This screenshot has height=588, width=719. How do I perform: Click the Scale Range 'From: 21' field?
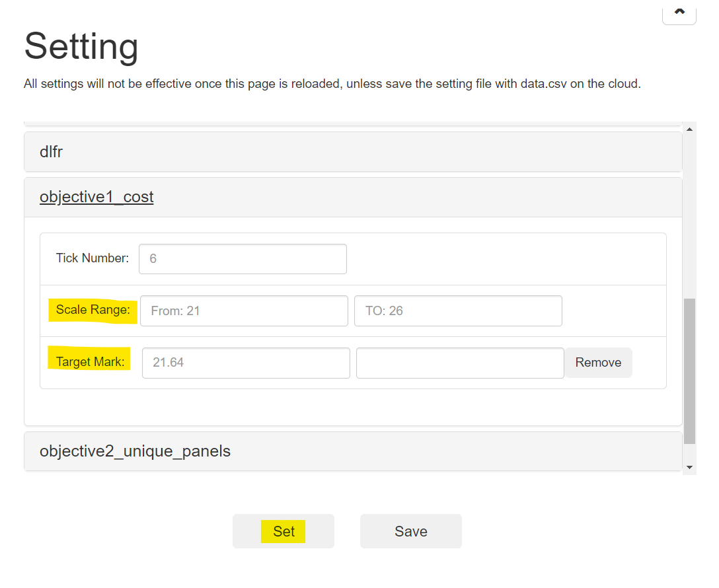click(244, 311)
